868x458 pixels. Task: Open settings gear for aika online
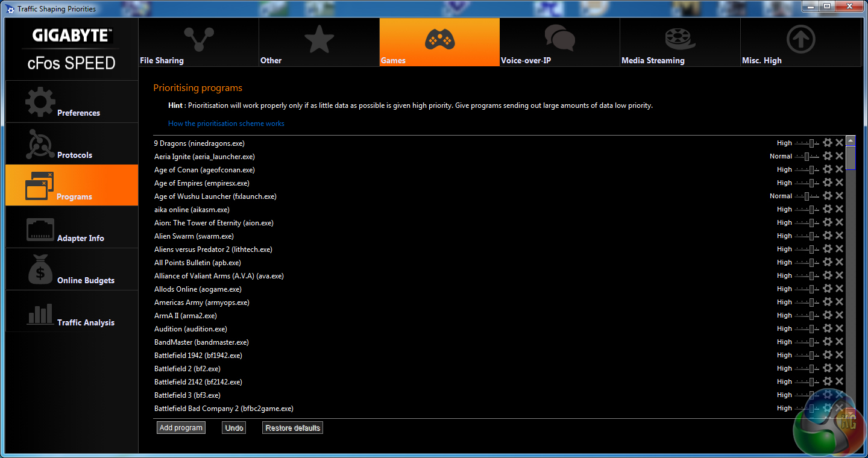pyautogui.click(x=828, y=209)
